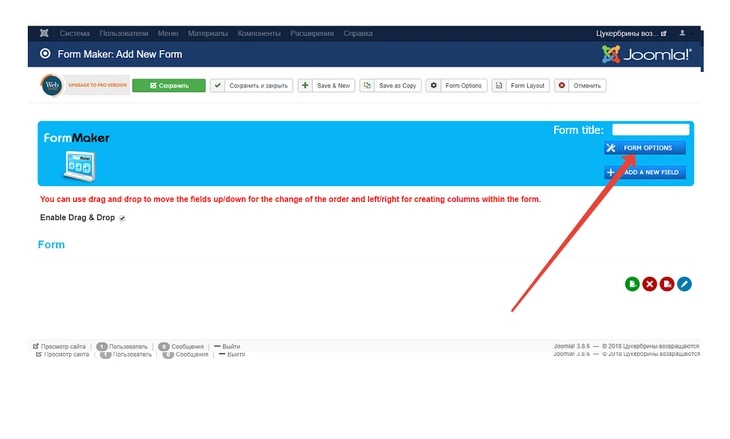Click the red round page icon
The width and height of the screenshot is (730, 439).
click(667, 284)
